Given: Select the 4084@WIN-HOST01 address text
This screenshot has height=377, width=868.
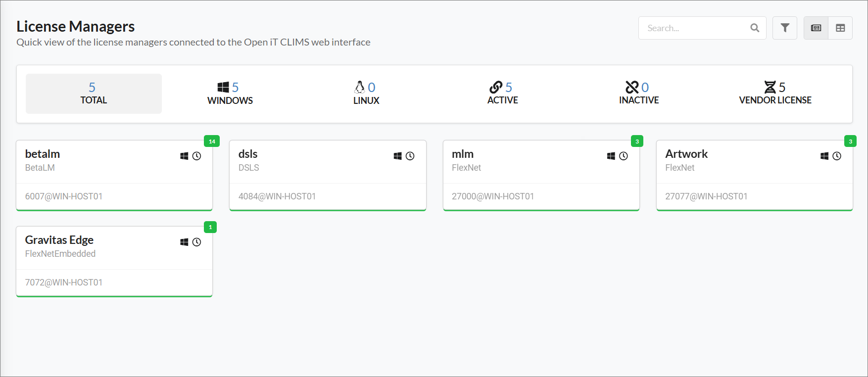Looking at the screenshot, I should (277, 196).
